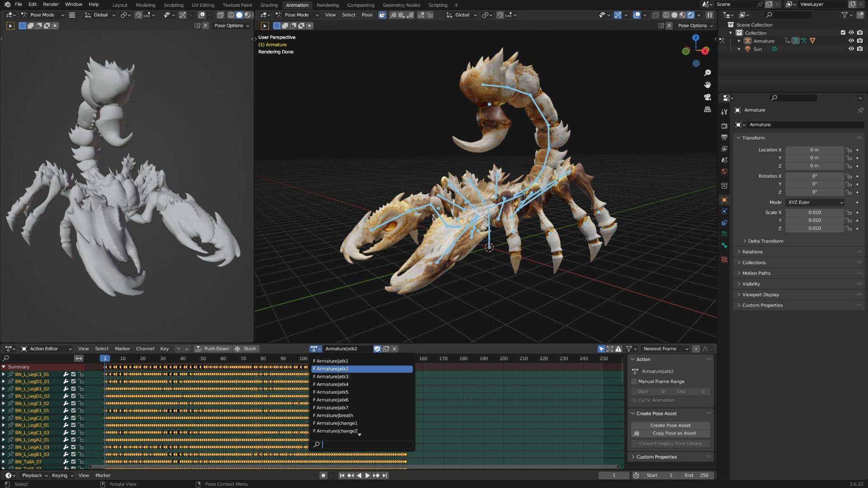Open the rotation Mode XYZ Euler dropdown
Viewport: 868px width, 488px height.
click(x=815, y=202)
